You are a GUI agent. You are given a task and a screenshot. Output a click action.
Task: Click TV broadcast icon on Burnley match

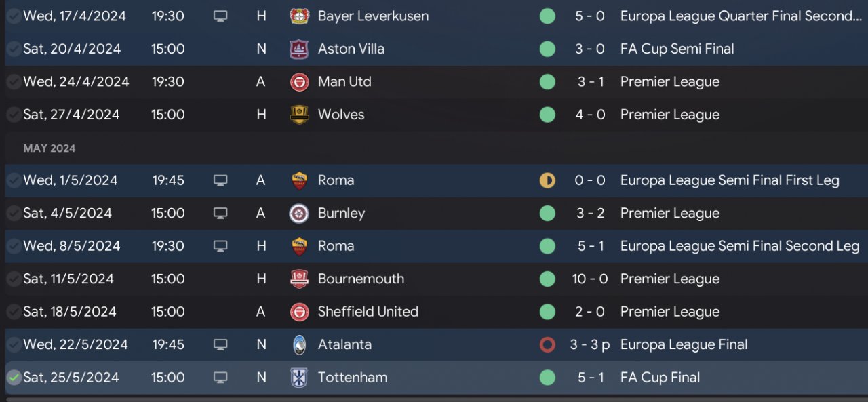tap(220, 214)
